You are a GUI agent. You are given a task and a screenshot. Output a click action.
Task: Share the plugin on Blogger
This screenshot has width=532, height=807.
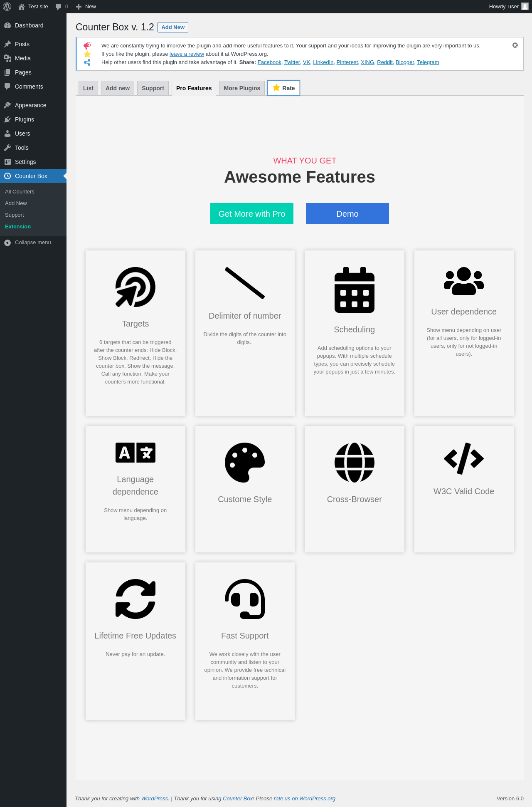click(x=405, y=62)
